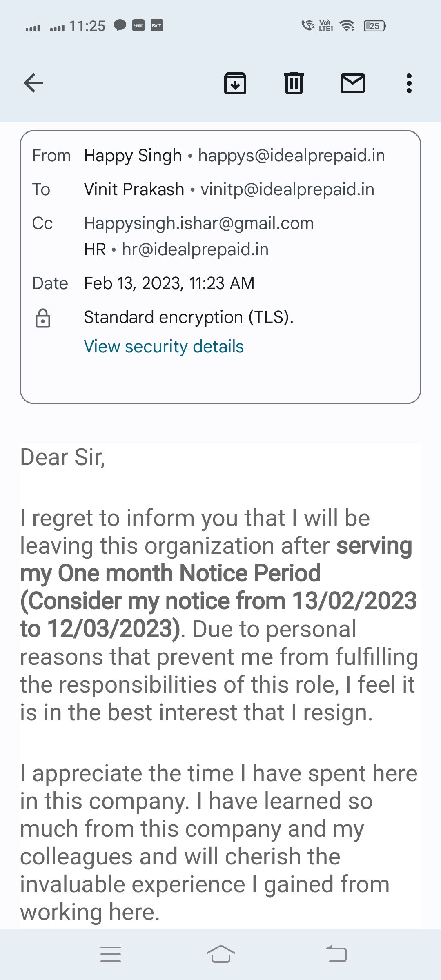Archive this email

[235, 83]
